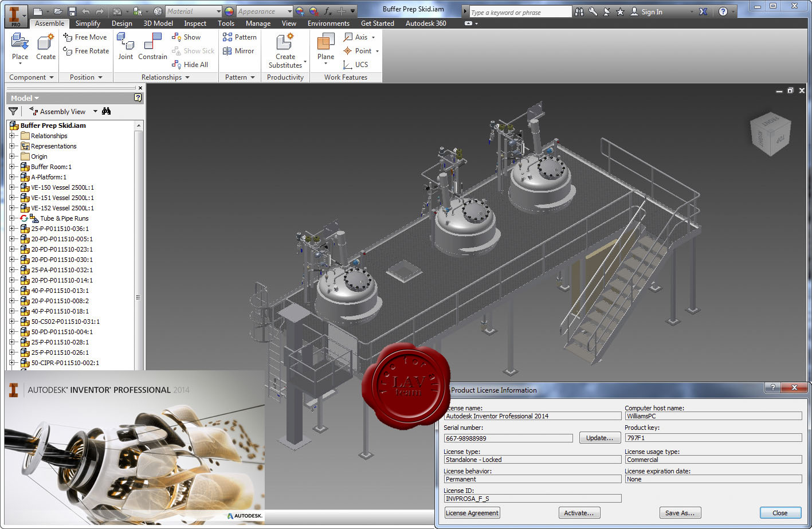Select A-Platform:1 in the browser tree
The image size is (812, 529).
48,177
